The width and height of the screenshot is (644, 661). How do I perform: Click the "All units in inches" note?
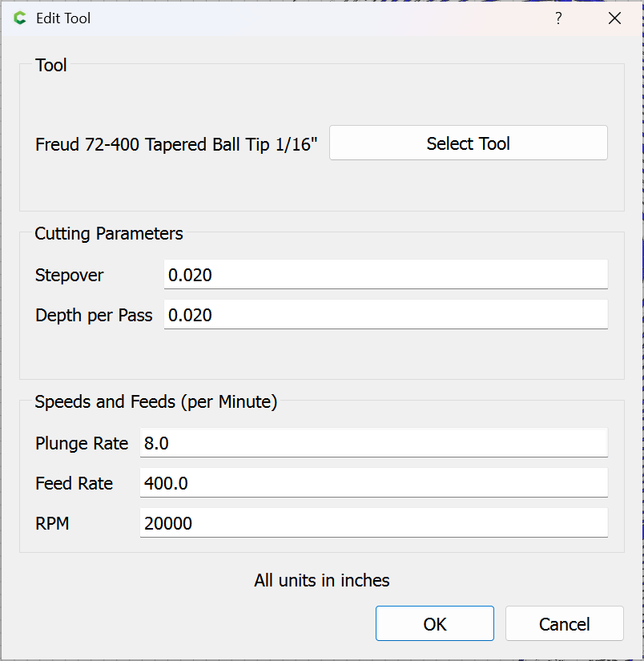(x=322, y=580)
